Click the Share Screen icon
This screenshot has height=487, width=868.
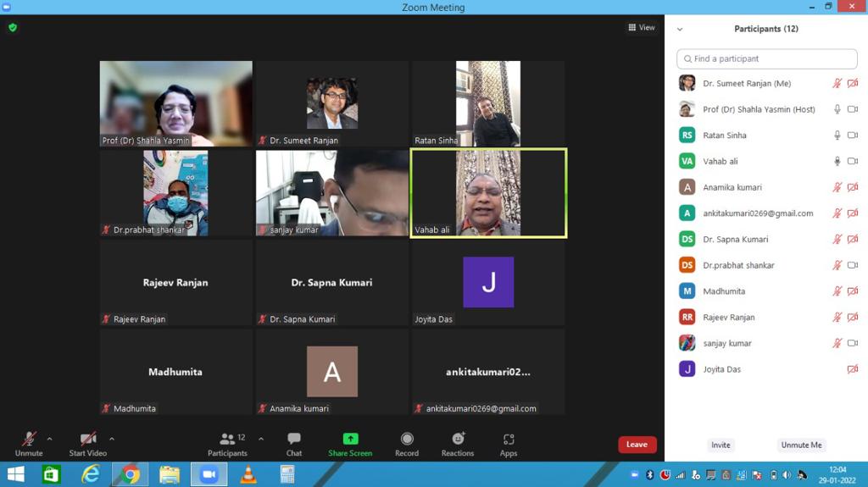click(x=350, y=443)
